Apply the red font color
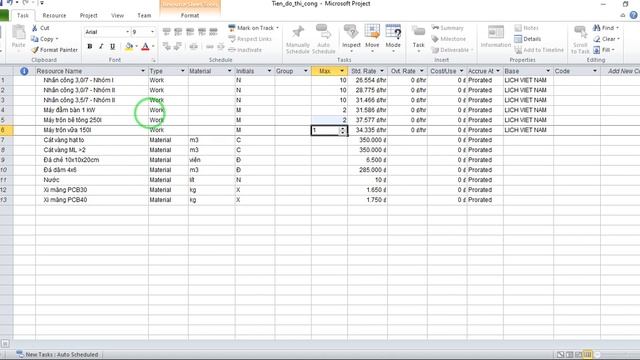The width and height of the screenshot is (640, 360). coord(145,47)
